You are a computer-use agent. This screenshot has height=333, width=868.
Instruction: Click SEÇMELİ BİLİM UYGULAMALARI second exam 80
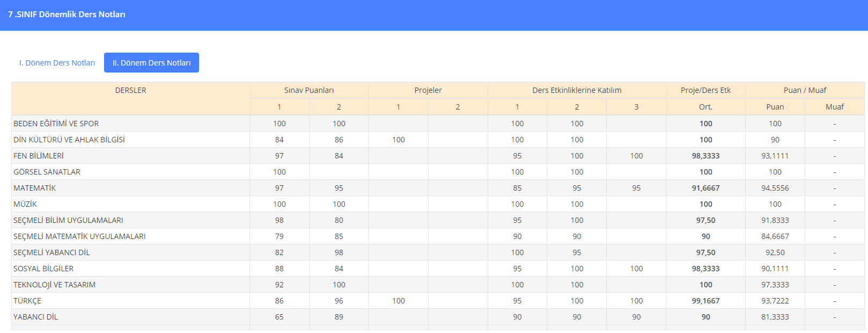click(339, 220)
